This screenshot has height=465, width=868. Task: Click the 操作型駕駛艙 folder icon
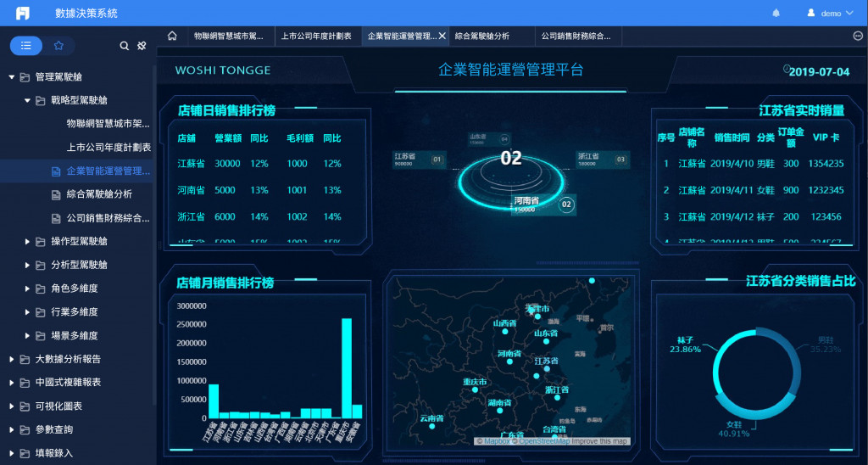click(41, 242)
